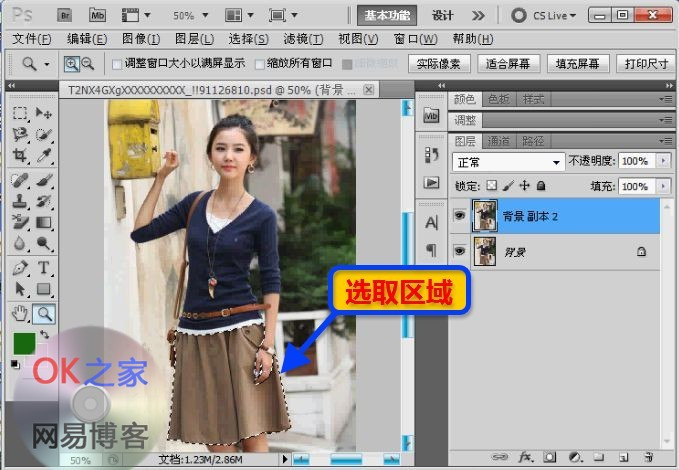
Task: Select the Hand tool
Action: tap(20, 314)
